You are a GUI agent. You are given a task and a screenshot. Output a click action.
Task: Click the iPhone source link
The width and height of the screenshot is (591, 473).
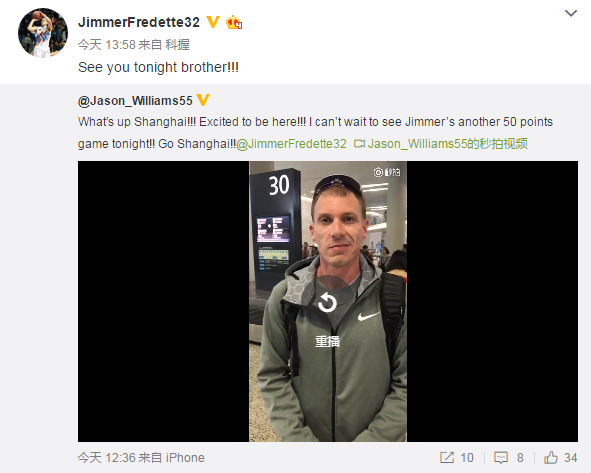pyautogui.click(x=185, y=458)
